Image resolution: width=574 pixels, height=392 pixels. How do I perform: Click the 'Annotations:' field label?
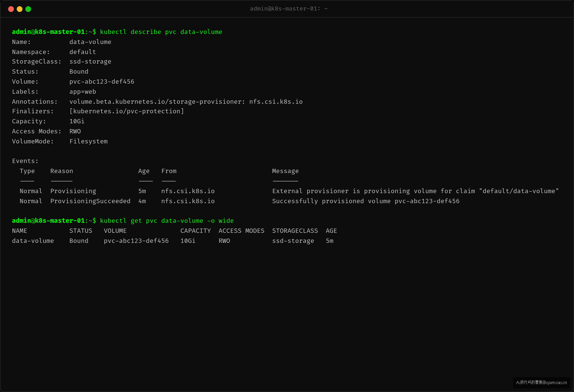(35, 102)
